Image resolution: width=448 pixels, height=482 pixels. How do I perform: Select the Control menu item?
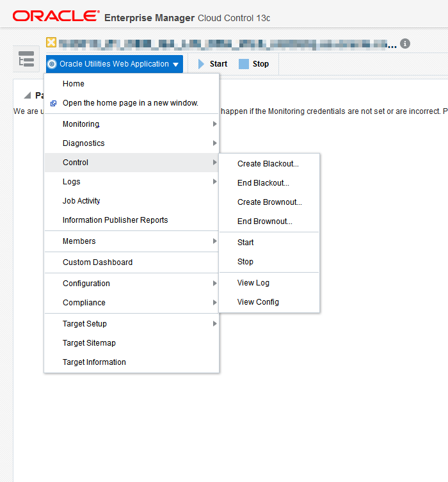131,163
